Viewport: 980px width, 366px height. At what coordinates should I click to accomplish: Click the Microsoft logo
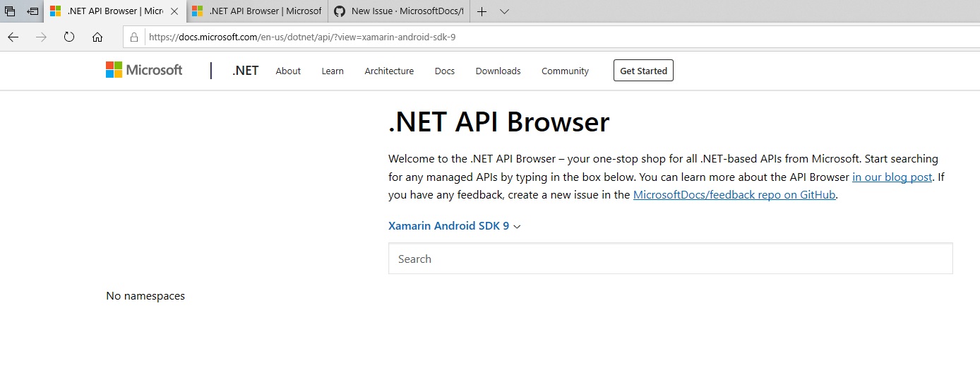144,70
